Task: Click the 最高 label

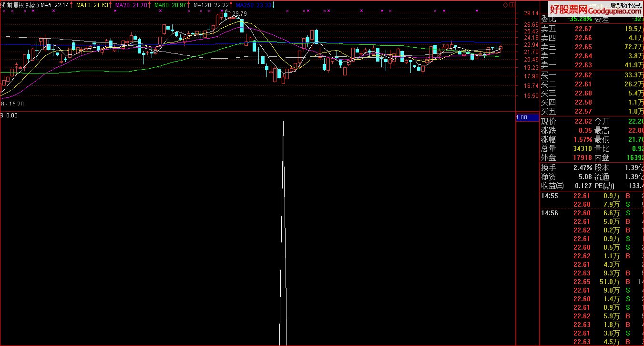Action: (x=602, y=131)
